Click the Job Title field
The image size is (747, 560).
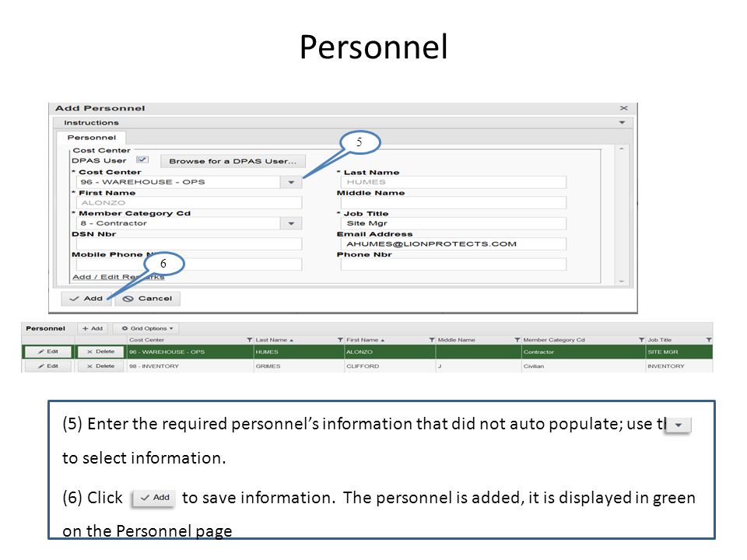pyautogui.click(x=453, y=223)
